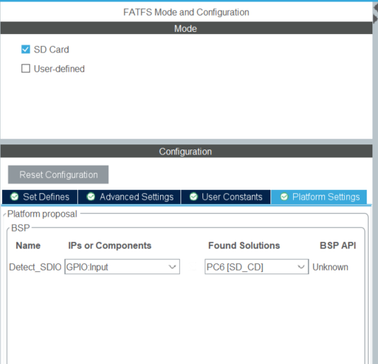Click the green check icon on Advanced Settings

91,197
